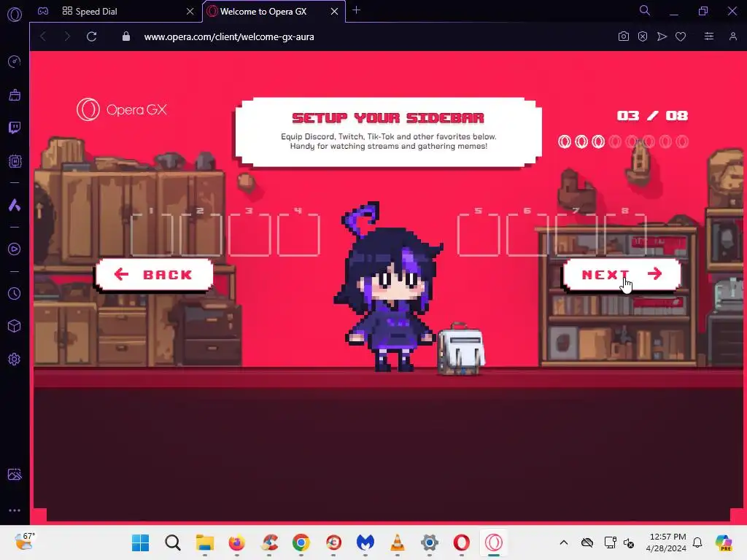This screenshot has height=560, width=747.
Task: Click the address bar URL
Action: (x=229, y=37)
